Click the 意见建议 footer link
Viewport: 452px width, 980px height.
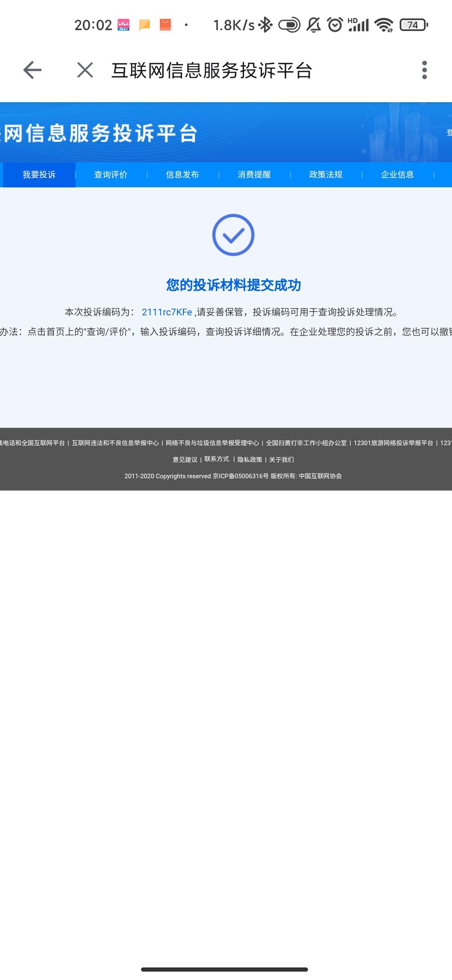185,459
